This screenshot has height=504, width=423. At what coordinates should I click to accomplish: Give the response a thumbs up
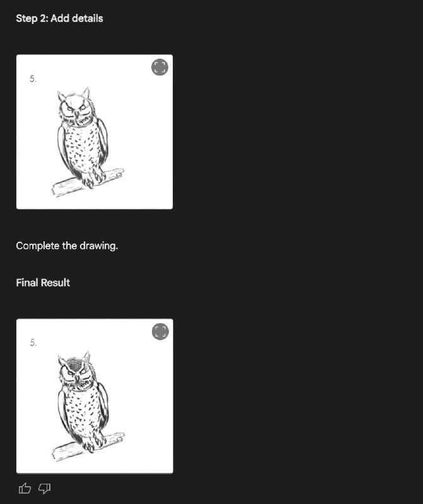click(x=25, y=488)
